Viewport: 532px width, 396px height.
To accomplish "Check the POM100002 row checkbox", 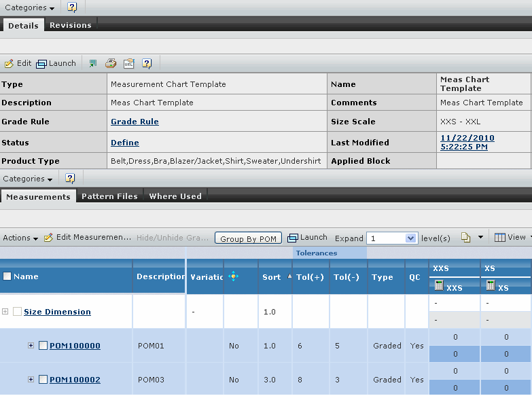I will tap(43, 380).
